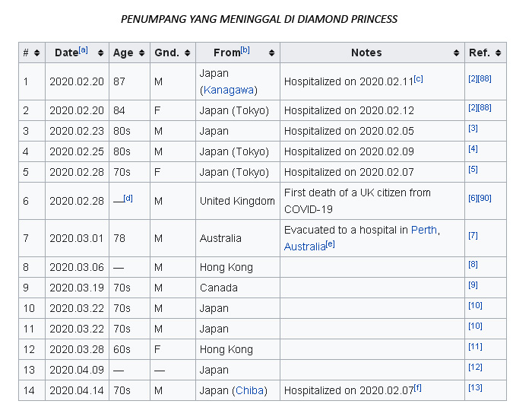Viewport: 532px width, 420px height.
Task: Select 'Hospitalized on 2020.02.09' note
Action: click(x=349, y=151)
